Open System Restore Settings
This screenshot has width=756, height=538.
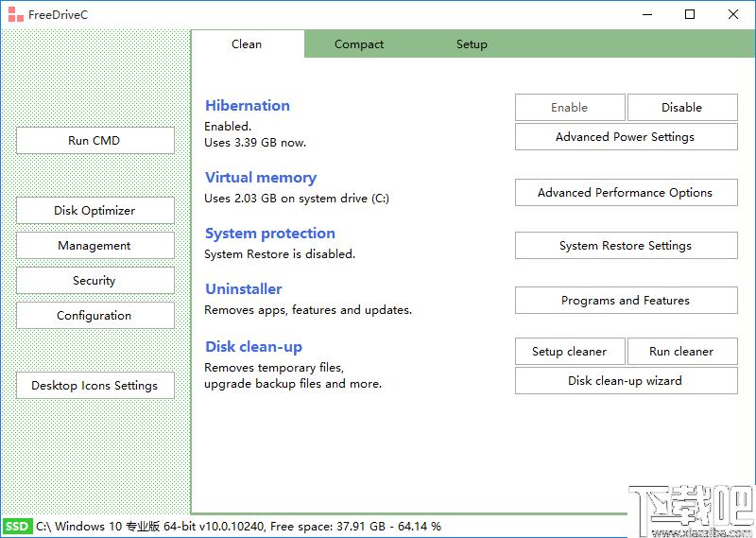pos(627,246)
